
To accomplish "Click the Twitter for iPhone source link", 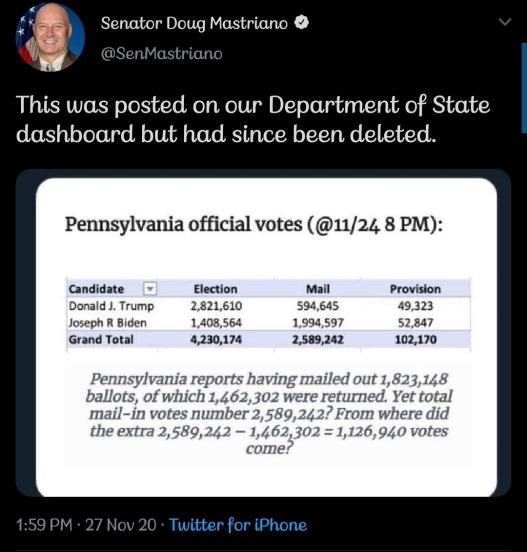I will [x=238, y=525].
